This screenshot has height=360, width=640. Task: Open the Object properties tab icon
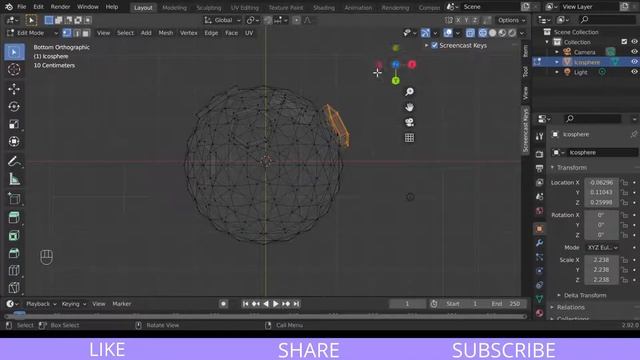540,229
